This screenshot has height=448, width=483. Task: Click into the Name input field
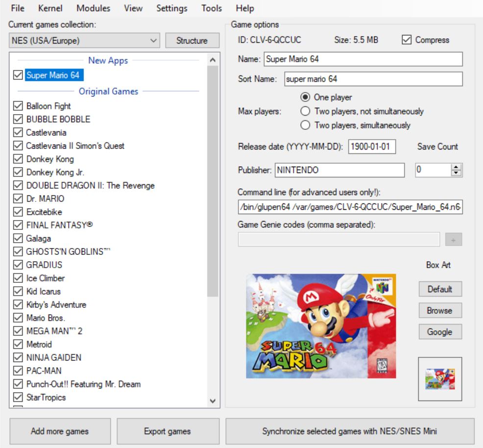click(x=363, y=59)
